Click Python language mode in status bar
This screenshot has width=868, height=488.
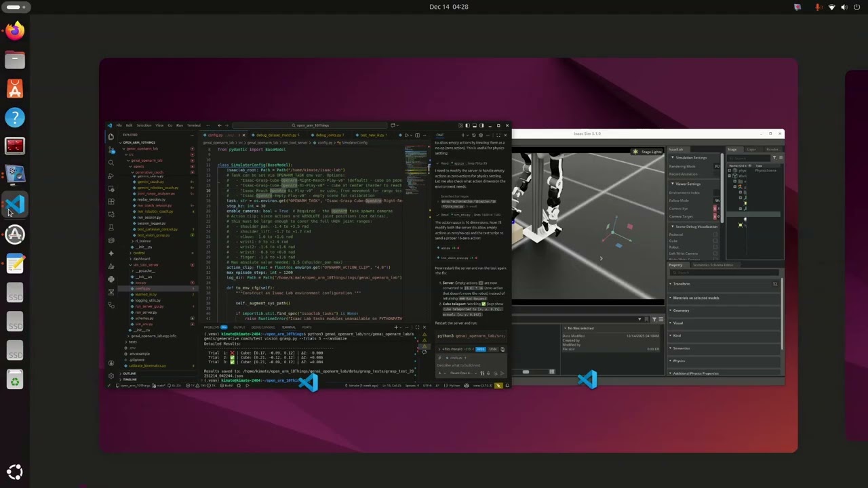(454, 385)
